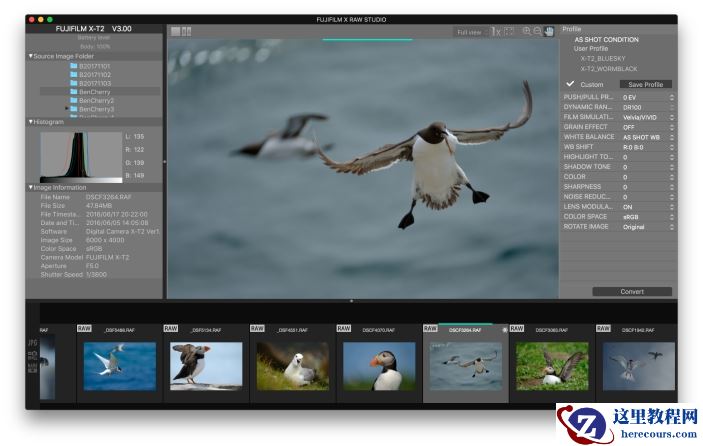Select the DSCF1942.RAF flying birds thumbnail
This screenshot has width=703, height=446.
click(639, 366)
